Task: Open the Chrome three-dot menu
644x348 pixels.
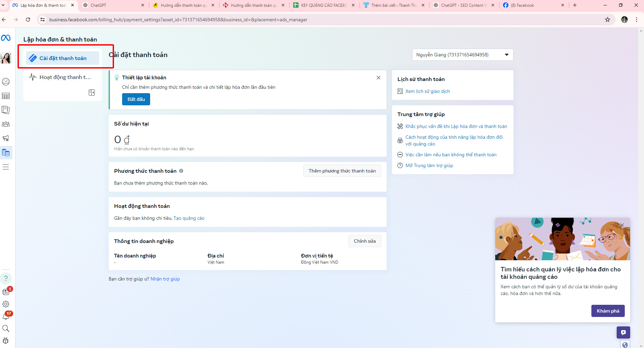Action: pyautogui.click(x=637, y=20)
